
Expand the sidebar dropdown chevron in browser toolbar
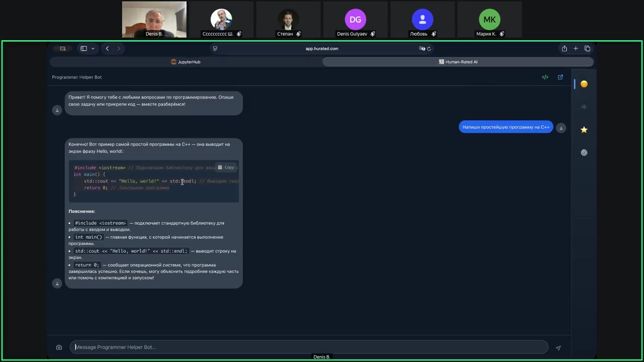93,49
